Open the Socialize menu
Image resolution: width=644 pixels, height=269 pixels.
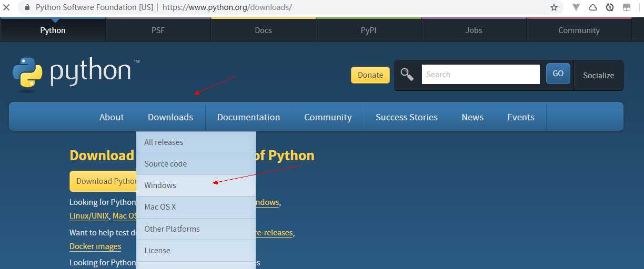tap(599, 75)
